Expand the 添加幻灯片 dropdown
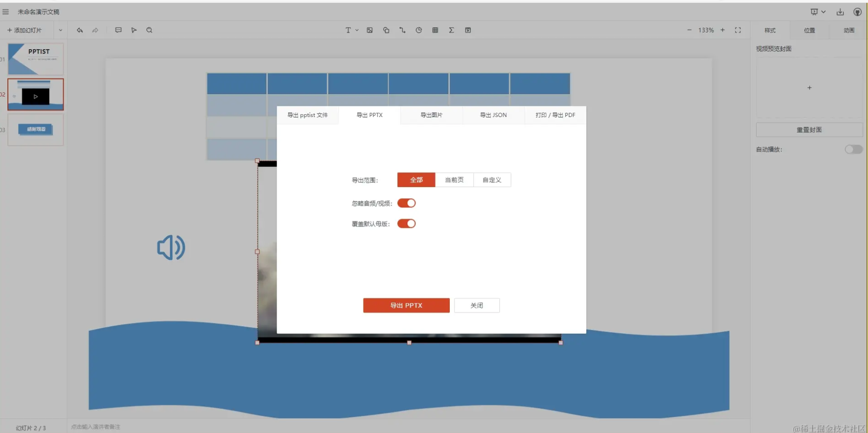 [x=61, y=30]
